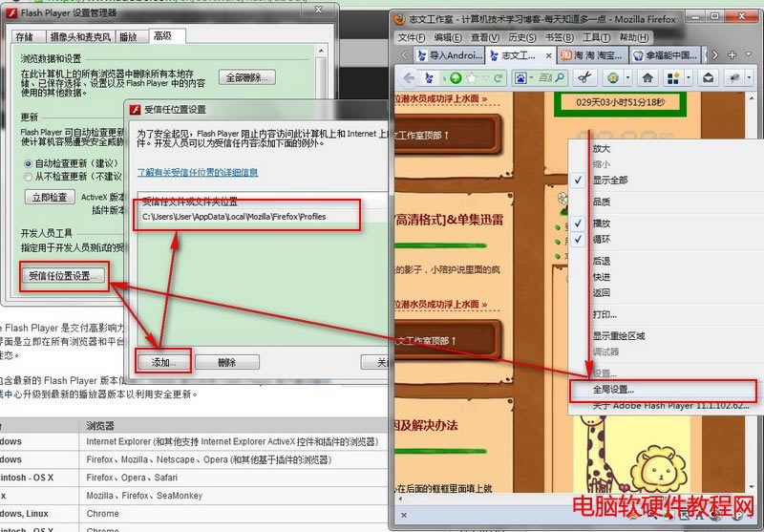Bookmark page with the star icon

tap(472, 78)
